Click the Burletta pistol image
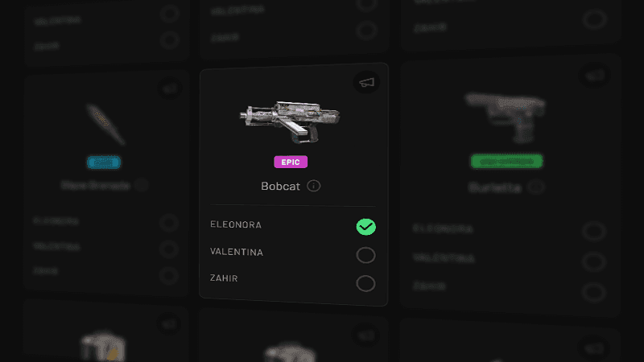Image resolution: width=644 pixels, height=362 pixels. click(x=506, y=117)
